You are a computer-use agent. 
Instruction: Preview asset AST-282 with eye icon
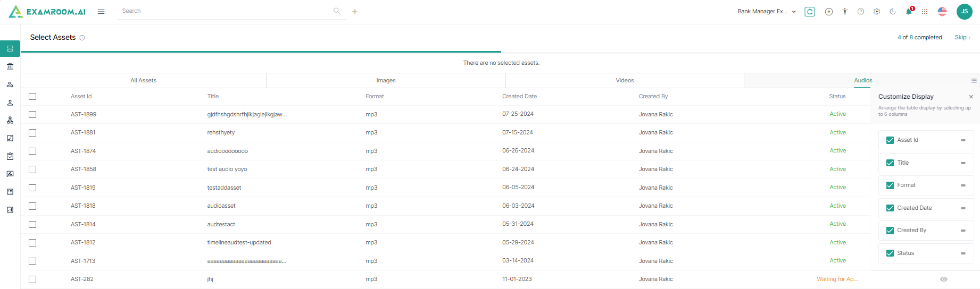(x=943, y=279)
